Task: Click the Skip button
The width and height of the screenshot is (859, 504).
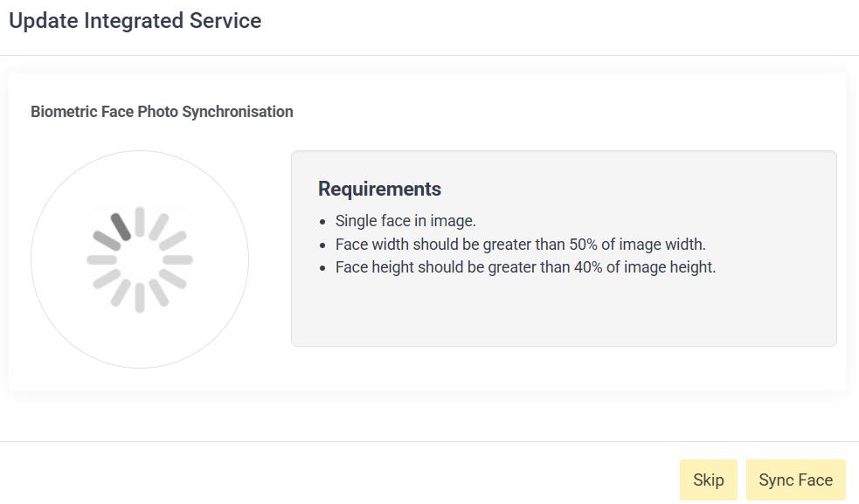Action: (708, 480)
